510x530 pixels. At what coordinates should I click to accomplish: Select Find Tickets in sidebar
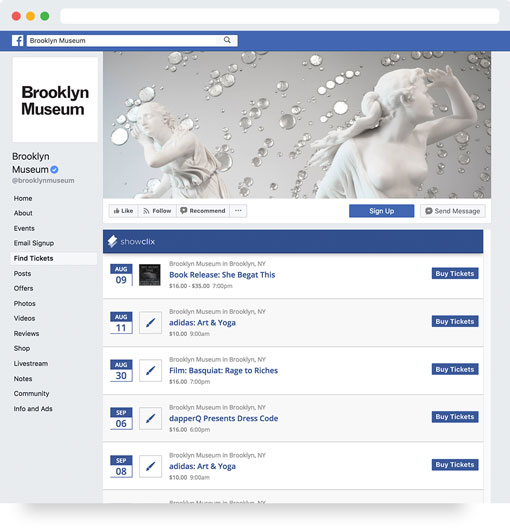point(54,258)
